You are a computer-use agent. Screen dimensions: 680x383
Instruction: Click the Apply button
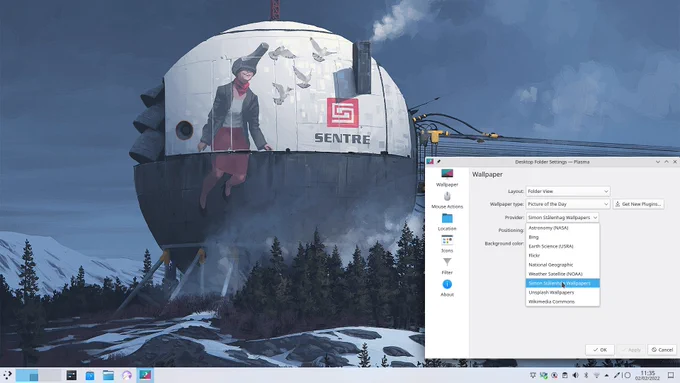[631, 350]
